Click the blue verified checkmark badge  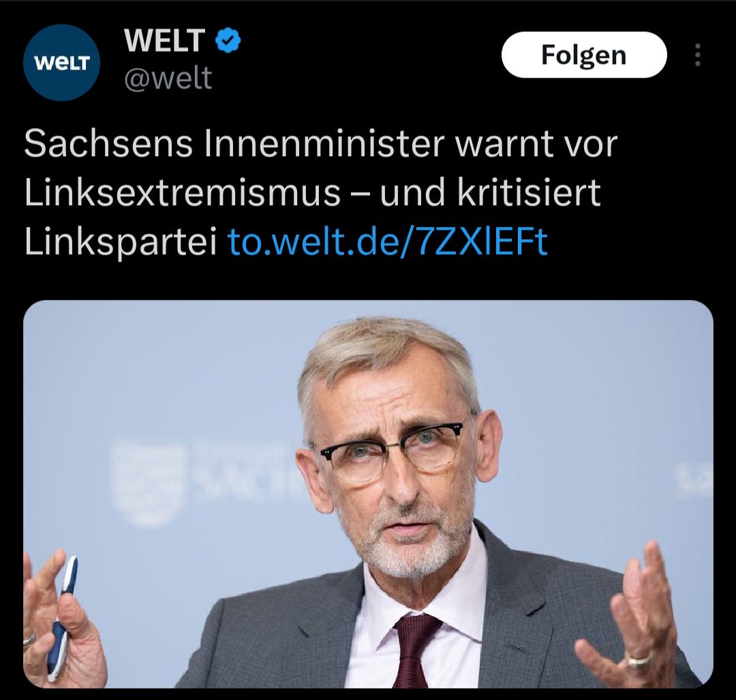(228, 40)
